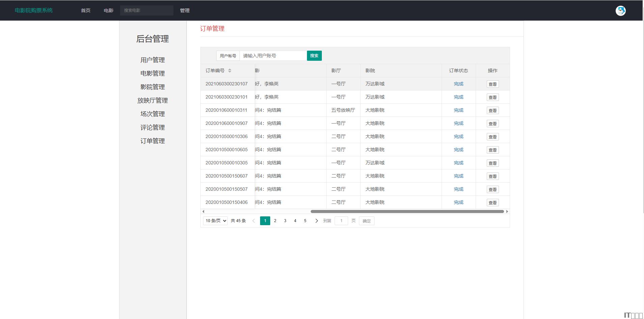Open the 10 条/页 page size dropdown
Image resolution: width=644 pixels, height=319 pixels.
[x=215, y=221]
